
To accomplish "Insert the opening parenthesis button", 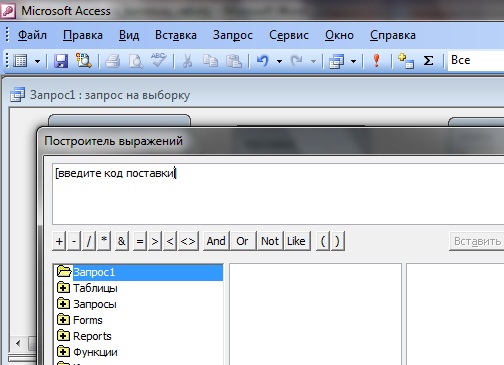I will pyautogui.click(x=323, y=241).
